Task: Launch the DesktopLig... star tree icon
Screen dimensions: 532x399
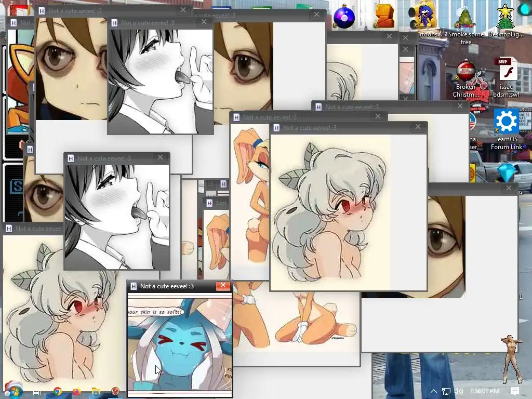Action: [506, 21]
